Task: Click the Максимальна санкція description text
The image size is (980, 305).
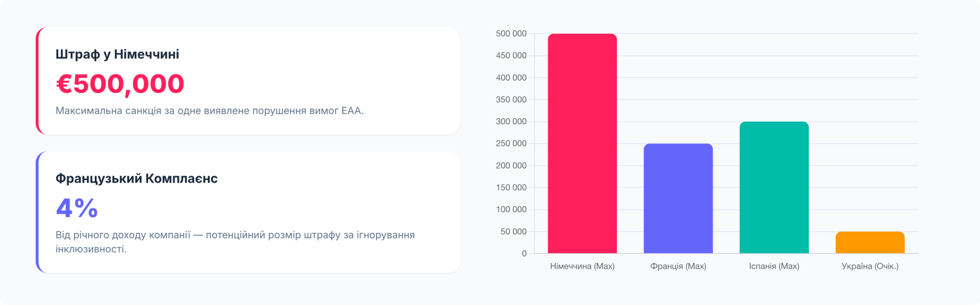Action: 210,111
